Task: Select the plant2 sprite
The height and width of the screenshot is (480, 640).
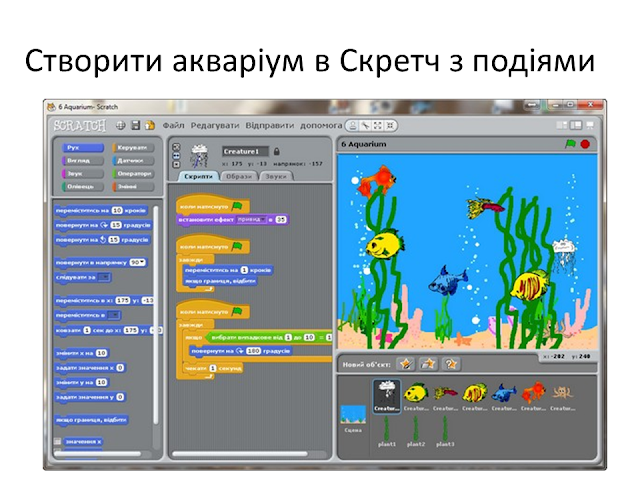Action: point(416,432)
